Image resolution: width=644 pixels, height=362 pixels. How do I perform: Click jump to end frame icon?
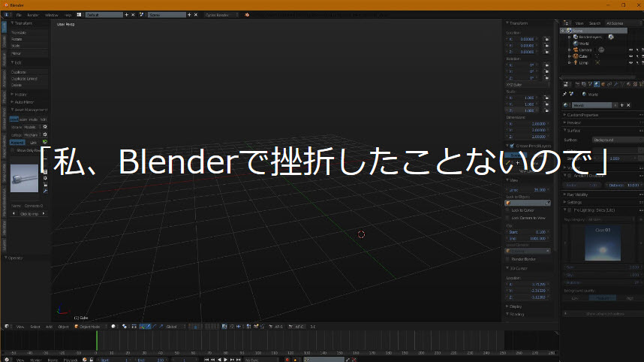coord(239,360)
